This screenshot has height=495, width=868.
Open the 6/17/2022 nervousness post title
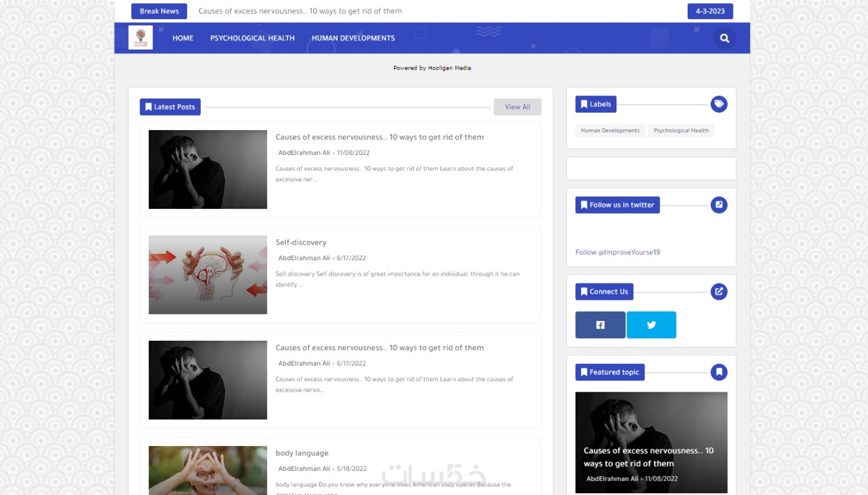pyautogui.click(x=379, y=348)
